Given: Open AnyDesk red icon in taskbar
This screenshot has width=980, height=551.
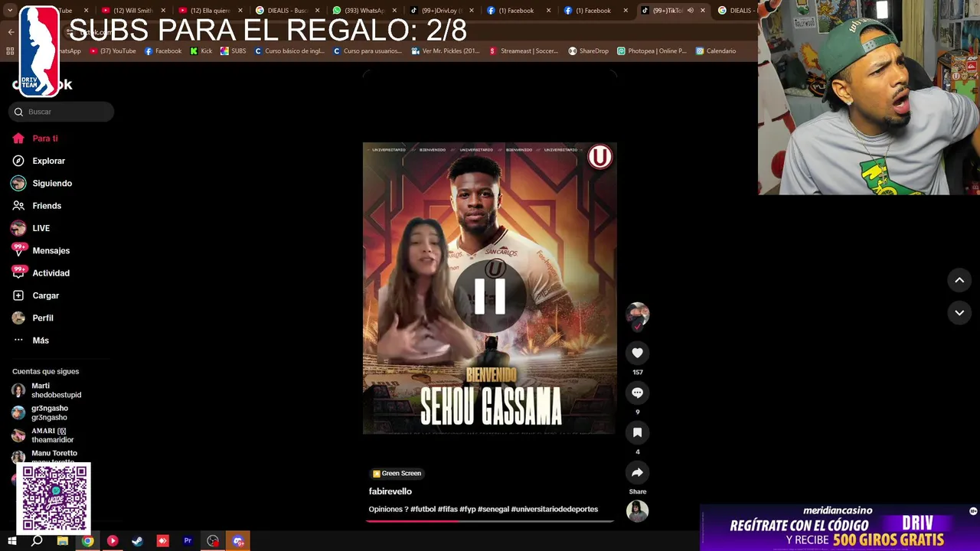Looking at the screenshot, I should tap(162, 541).
